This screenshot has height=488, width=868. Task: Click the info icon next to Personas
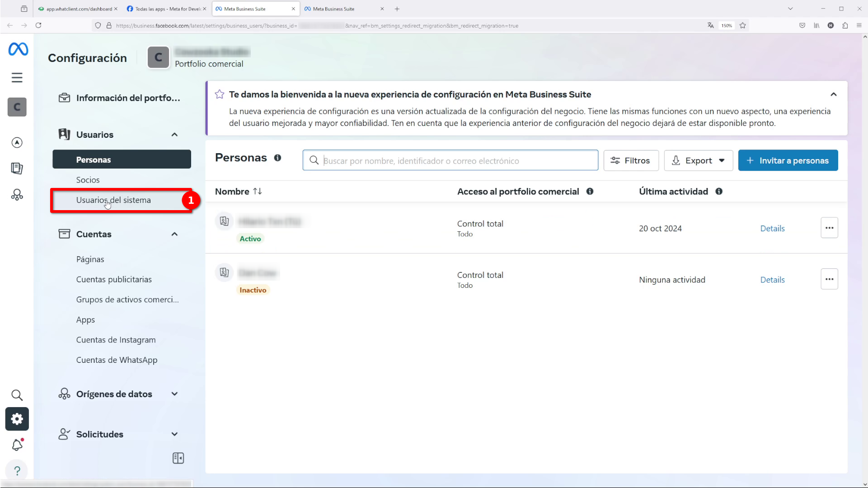(277, 158)
